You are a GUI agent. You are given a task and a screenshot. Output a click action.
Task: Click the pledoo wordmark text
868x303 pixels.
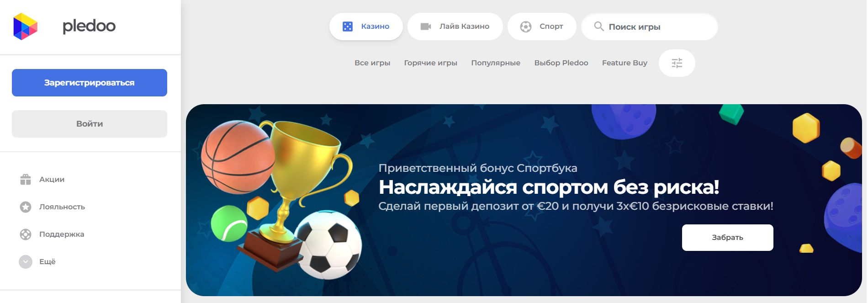pos(89,26)
